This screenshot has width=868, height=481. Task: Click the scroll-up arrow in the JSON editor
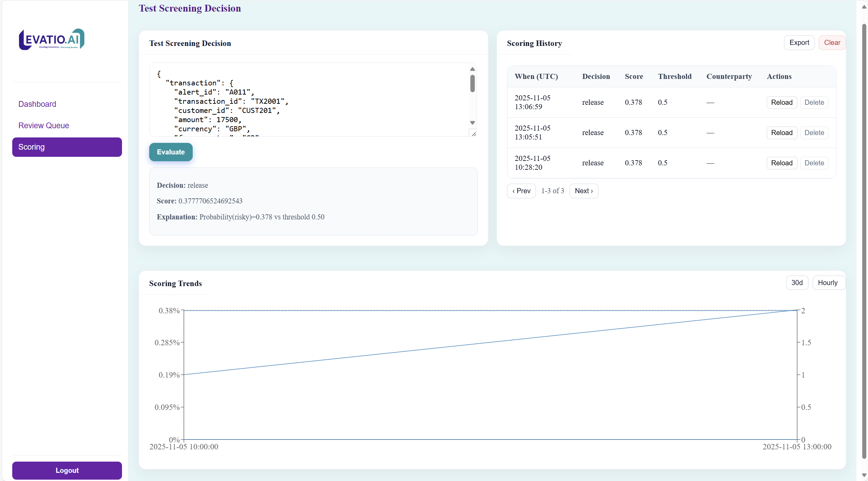click(x=472, y=69)
